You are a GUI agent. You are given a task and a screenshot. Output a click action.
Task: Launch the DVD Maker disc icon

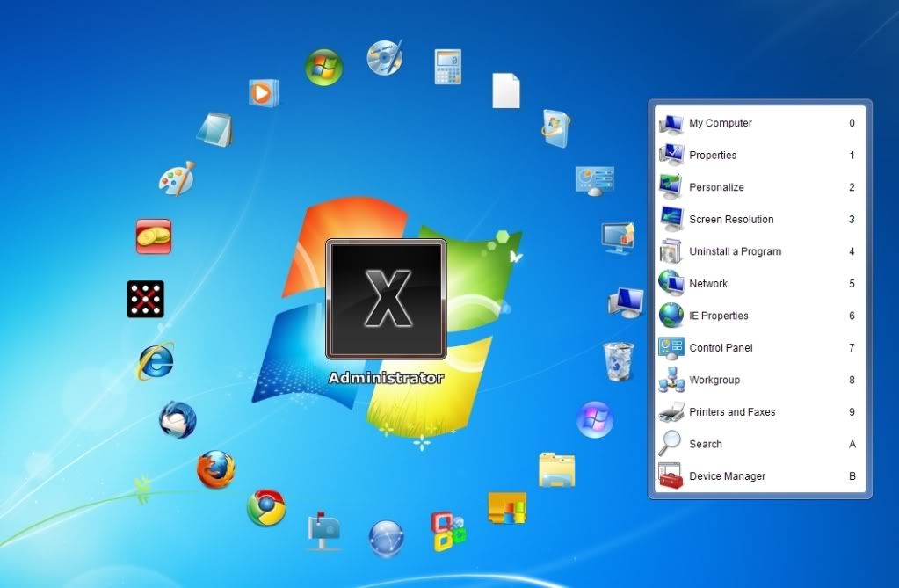pos(385,57)
